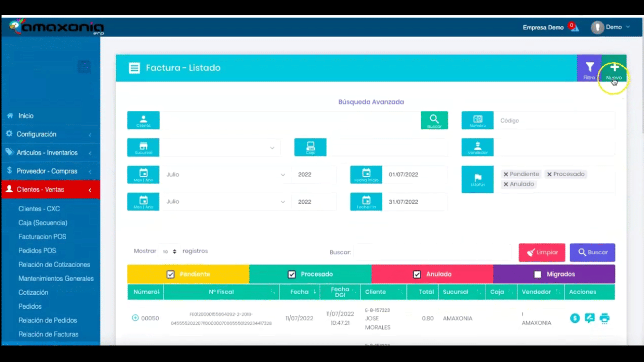Uncheck the Anulado status checkbox
The image size is (644, 362).
coord(417,275)
